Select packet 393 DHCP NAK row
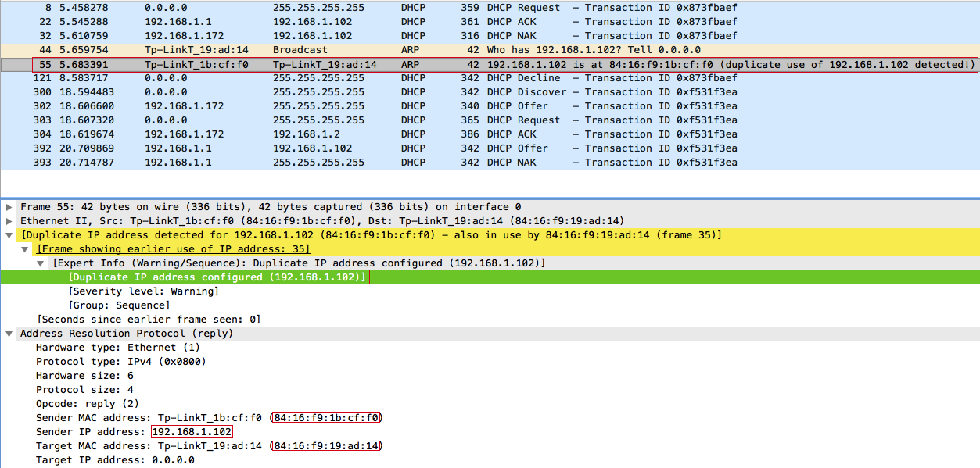980x468 pixels. (490, 163)
